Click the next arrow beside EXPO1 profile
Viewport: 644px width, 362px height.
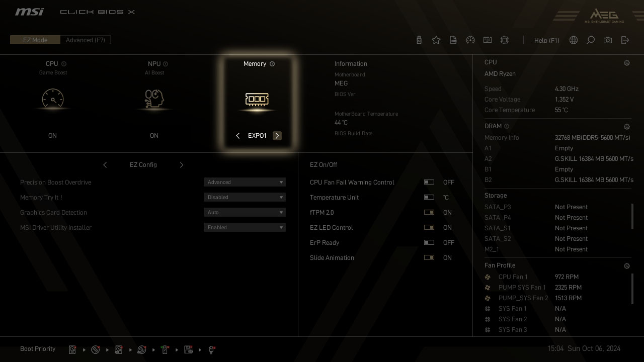pos(277,136)
